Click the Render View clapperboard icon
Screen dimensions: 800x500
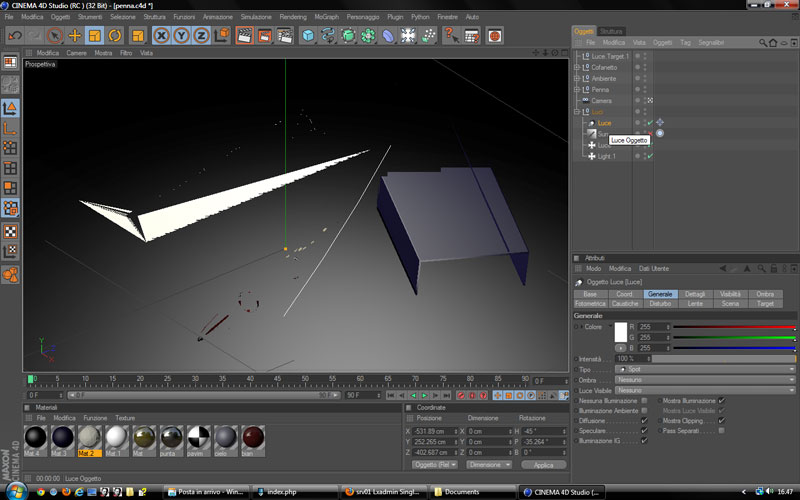(244, 36)
